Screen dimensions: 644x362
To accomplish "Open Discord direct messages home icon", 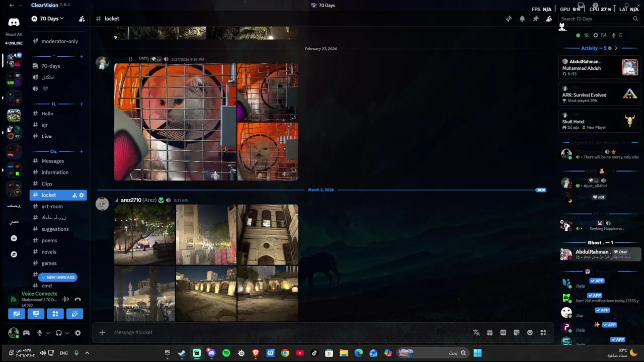I will click(x=14, y=22).
